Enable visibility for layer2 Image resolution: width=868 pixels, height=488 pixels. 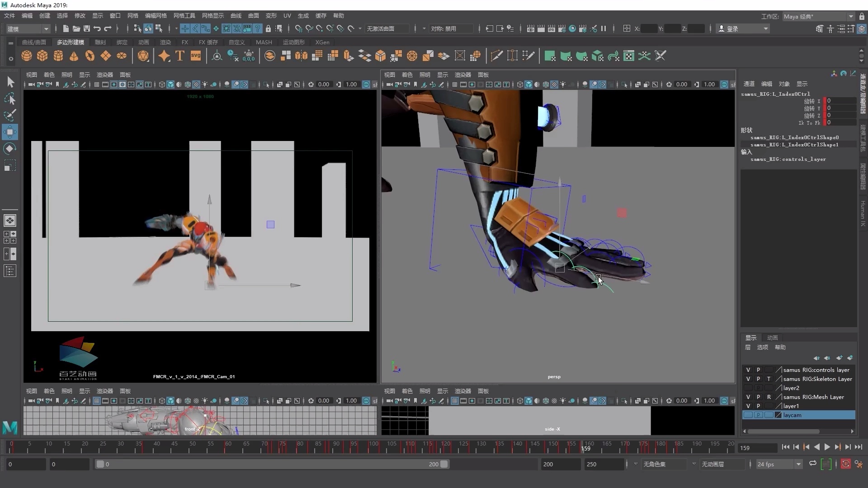pos(748,388)
